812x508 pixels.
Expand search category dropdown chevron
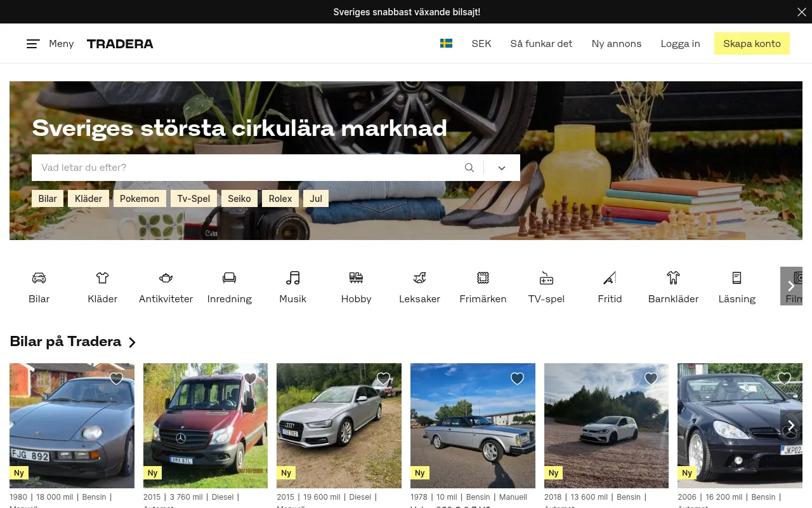click(502, 168)
